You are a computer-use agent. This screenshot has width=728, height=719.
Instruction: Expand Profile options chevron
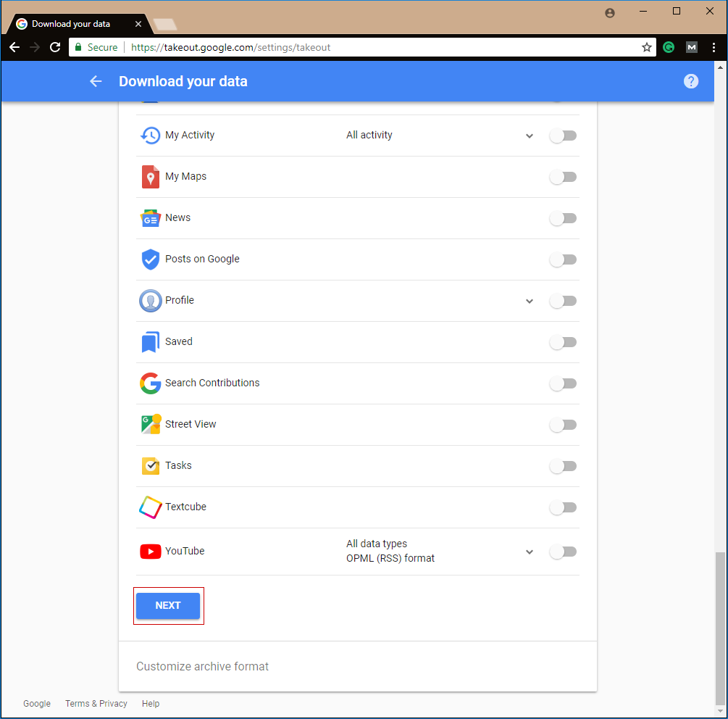coord(530,302)
